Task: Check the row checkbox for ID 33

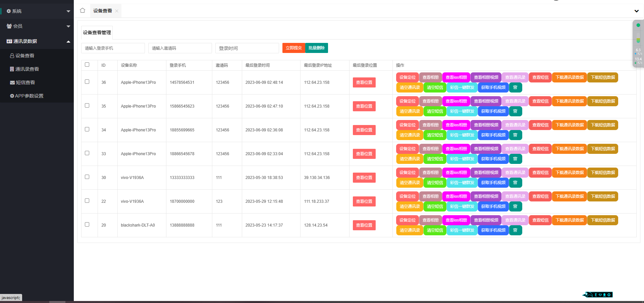Action: 87,153
